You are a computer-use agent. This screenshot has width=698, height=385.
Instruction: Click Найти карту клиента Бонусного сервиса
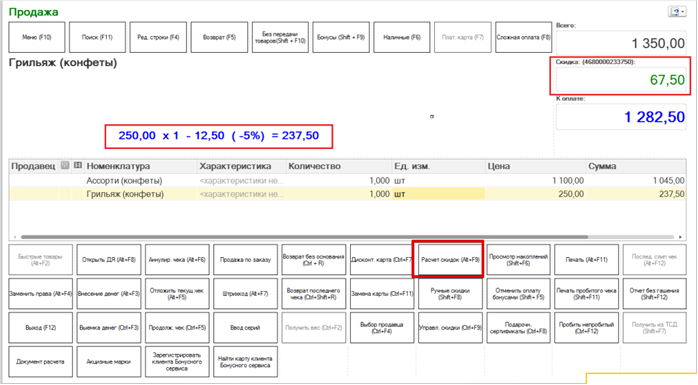tap(245, 362)
